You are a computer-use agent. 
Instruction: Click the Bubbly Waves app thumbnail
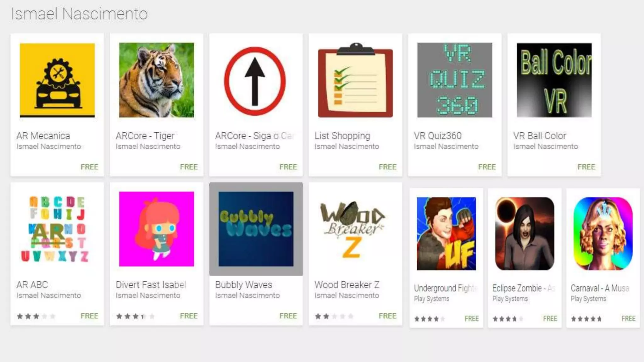(256, 229)
